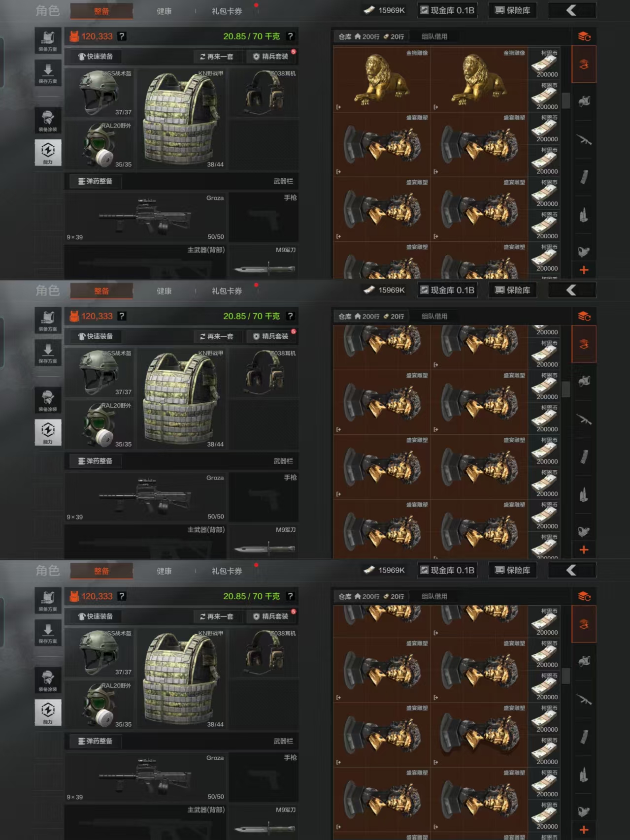Open 精兵套装 button in bottom screenshot

[271, 616]
